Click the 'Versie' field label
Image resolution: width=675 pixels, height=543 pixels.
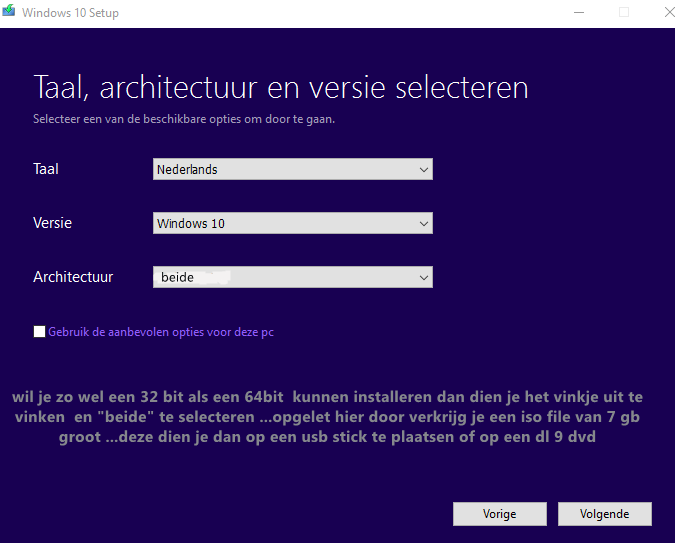pos(52,223)
